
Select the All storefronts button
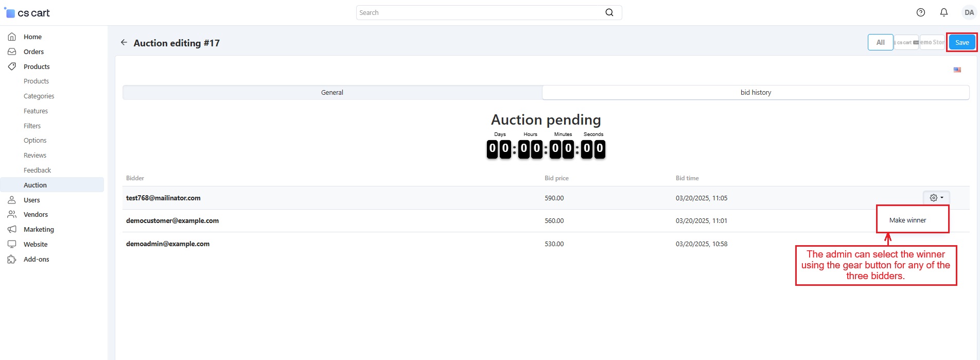click(x=880, y=42)
